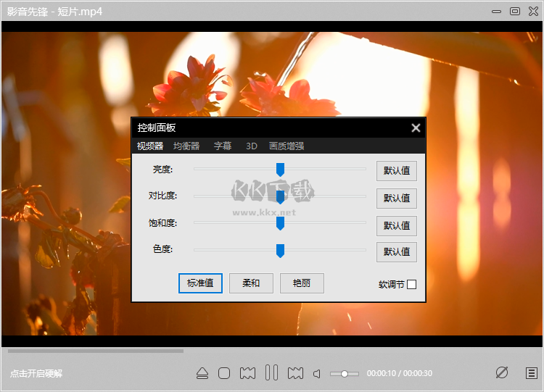
Task: Skip to the previous track
Action: click(247, 373)
